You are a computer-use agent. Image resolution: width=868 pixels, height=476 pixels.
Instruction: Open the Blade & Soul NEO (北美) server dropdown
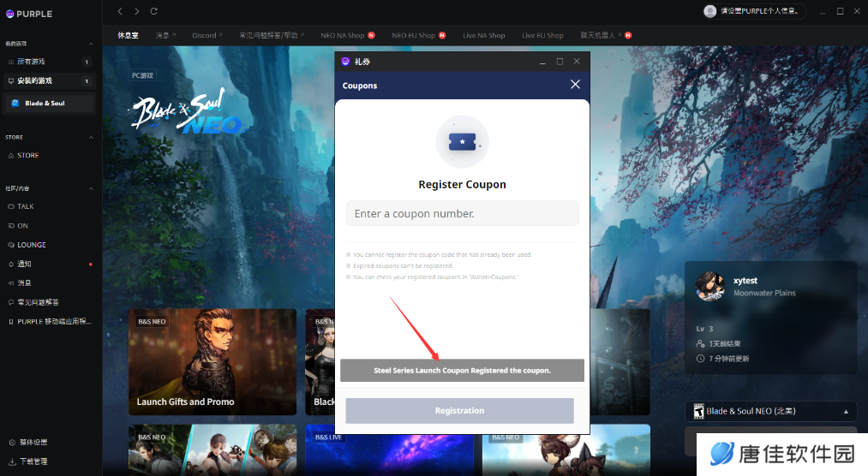[770, 411]
